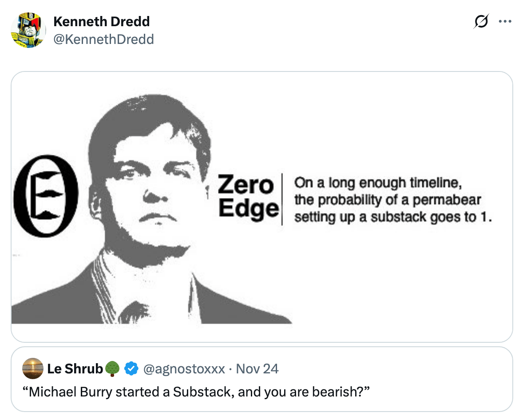This screenshot has width=523, height=420.
Task: Click the "substack goes to 1" line
Action: (x=393, y=218)
